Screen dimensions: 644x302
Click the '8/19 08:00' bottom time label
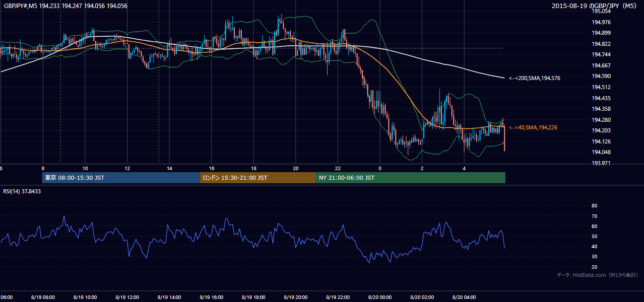pyautogui.click(x=43, y=297)
